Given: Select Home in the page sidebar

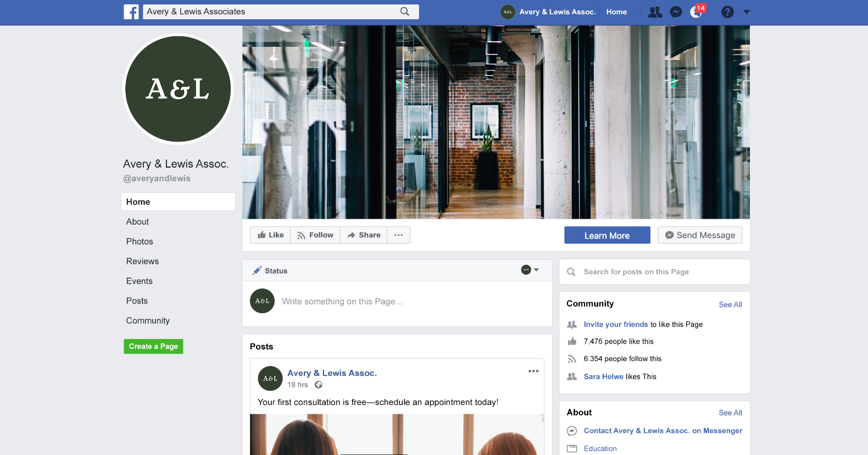Looking at the screenshot, I should [178, 202].
